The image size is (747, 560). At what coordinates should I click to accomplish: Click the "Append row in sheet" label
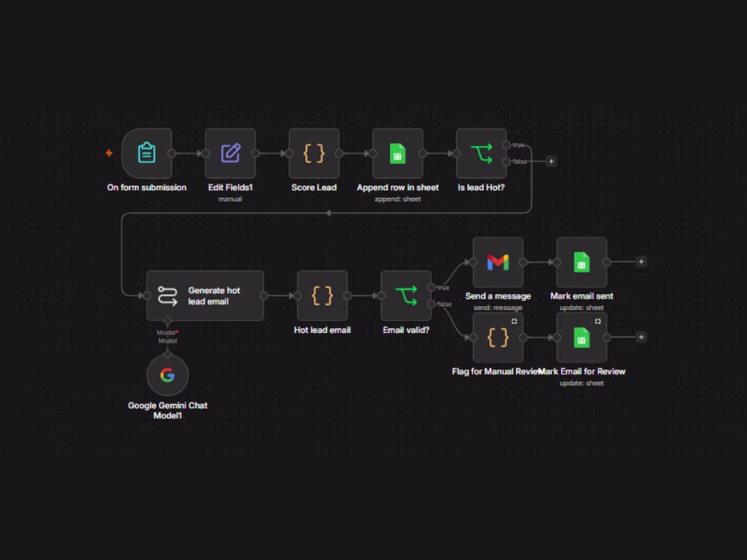(x=398, y=187)
